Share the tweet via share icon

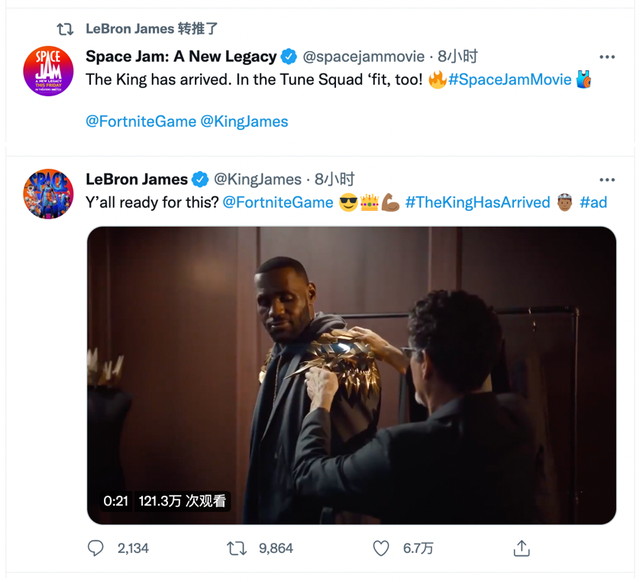point(521,548)
